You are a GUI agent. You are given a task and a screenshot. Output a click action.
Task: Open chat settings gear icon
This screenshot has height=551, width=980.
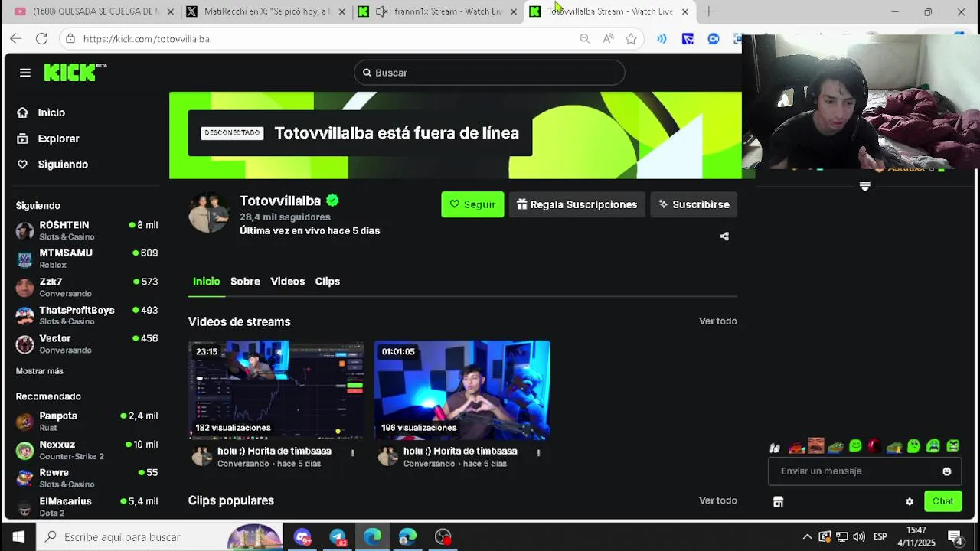click(x=910, y=502)
